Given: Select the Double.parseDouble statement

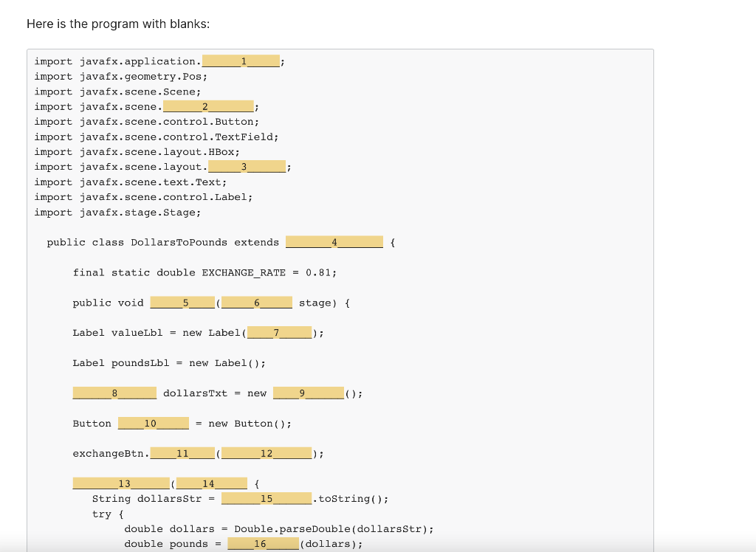Looking at the screenshot, I should [x=279, y=528].
